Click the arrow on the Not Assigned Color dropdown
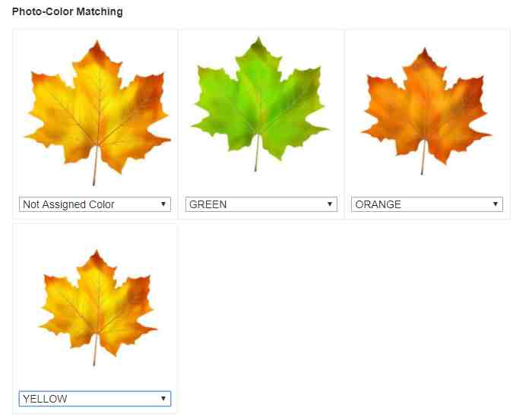Screen dimensions: 532x417 (163, 204)
